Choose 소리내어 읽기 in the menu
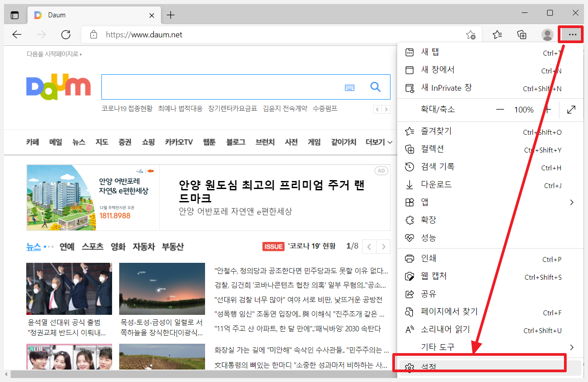 (490, 330)
